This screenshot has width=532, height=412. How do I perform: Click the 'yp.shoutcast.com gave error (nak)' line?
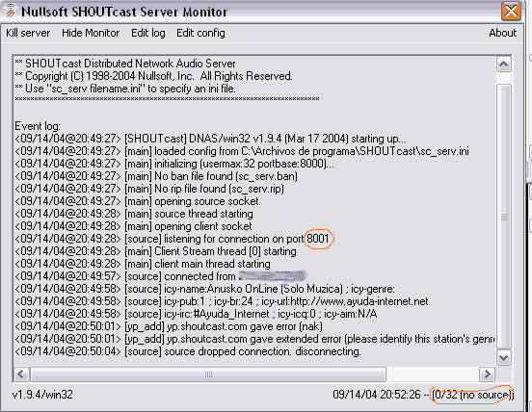tap(169, 326)
